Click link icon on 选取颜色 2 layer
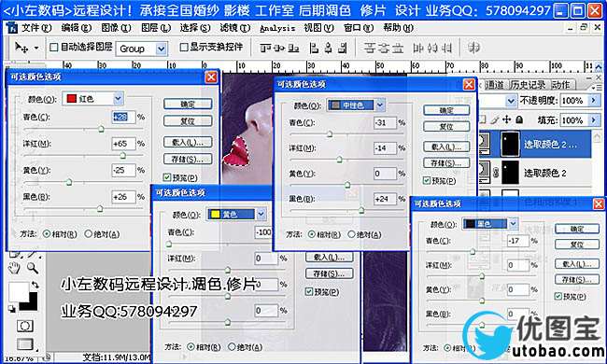 496,173
